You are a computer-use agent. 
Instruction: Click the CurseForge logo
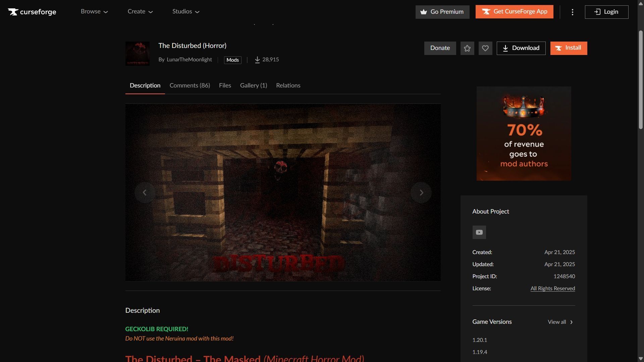coord(32,12)
